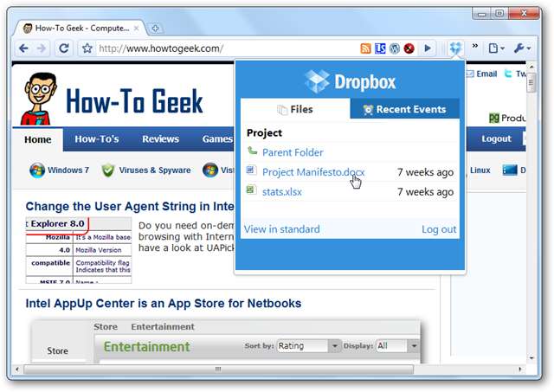Click the vertical scrollbar down arrow
Image resolution: width=554 pixels, height=392 pixels.
pos(531,358)
